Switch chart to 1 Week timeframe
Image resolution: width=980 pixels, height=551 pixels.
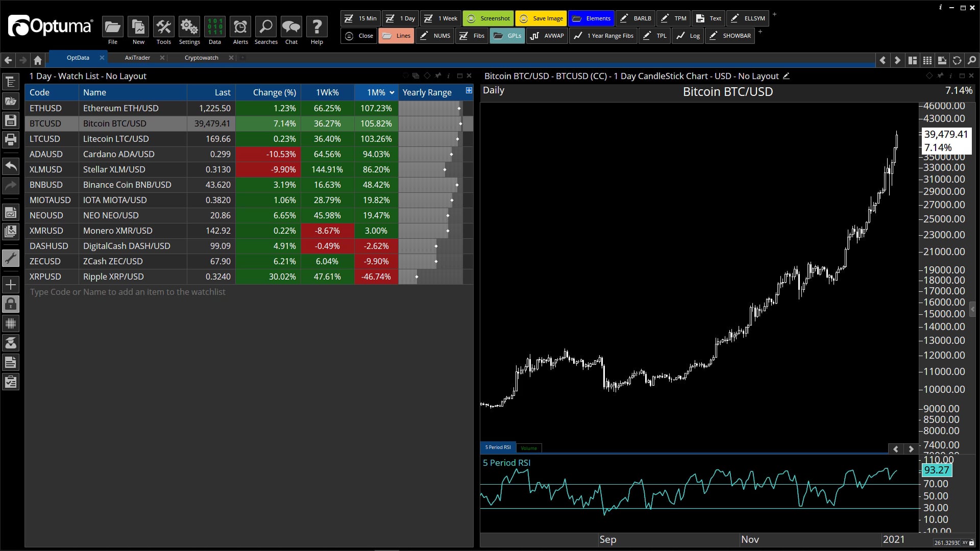click(441, 18)
